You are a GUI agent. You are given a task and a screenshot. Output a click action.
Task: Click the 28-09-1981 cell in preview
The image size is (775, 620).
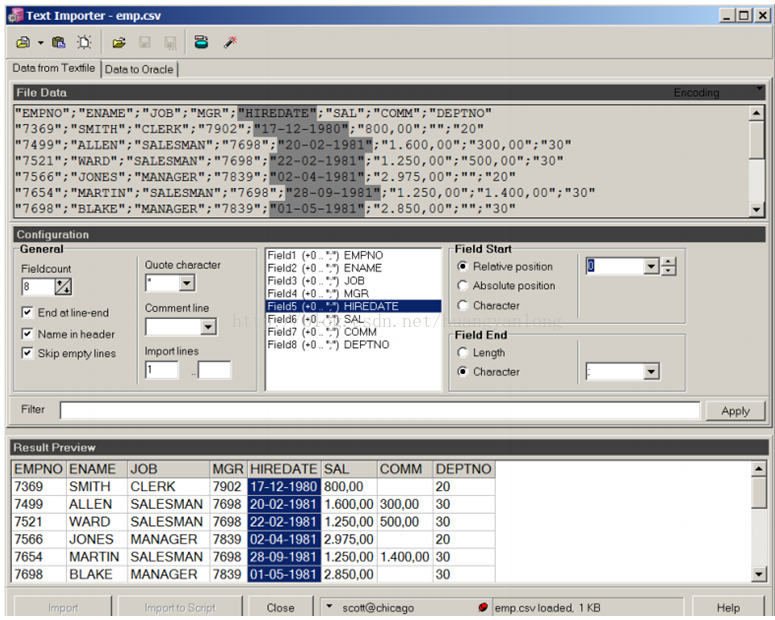pos(284,557)
